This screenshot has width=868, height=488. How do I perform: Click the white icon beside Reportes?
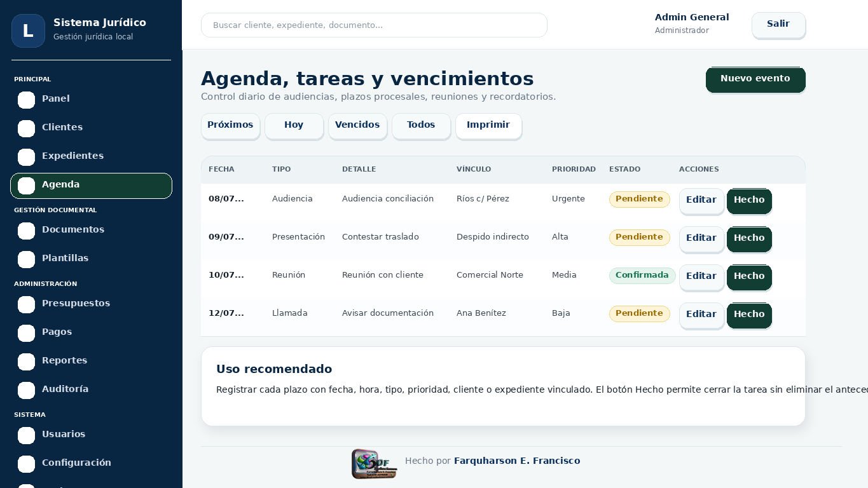tap(26, 362)
